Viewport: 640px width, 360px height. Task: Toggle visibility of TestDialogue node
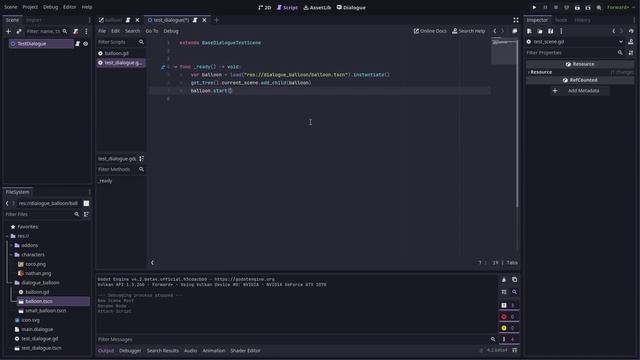coord(86,44)
